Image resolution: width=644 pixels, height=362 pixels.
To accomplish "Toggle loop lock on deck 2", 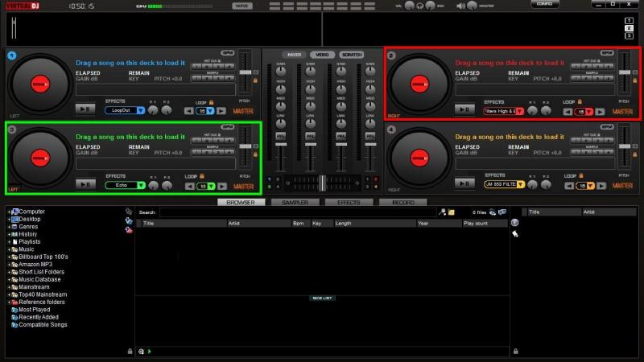I will point(580,101).
